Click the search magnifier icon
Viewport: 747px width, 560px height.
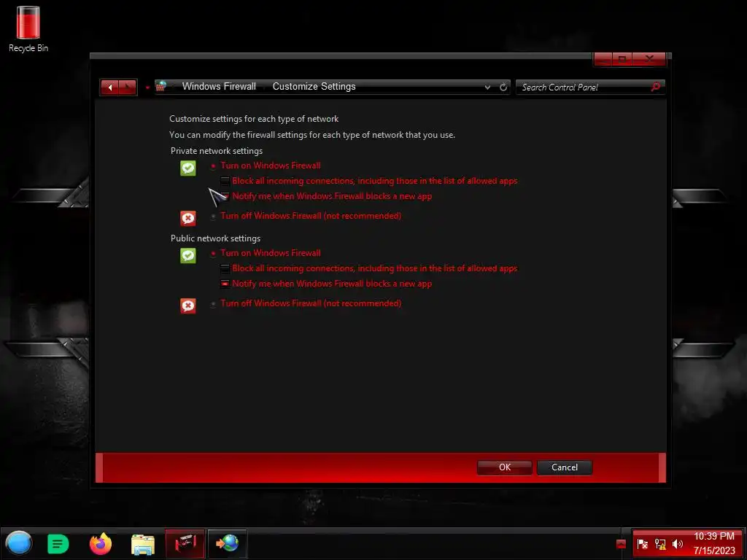pos(656,87)
